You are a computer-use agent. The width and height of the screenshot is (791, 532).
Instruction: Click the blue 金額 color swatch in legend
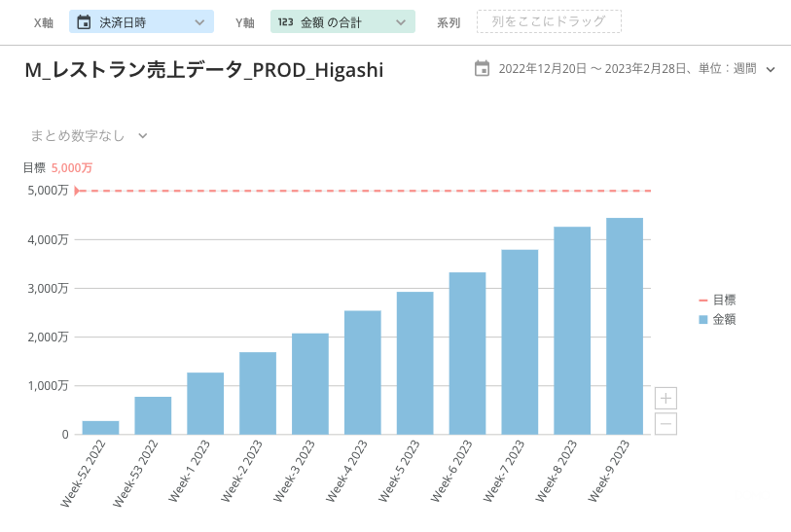click(703, 319)
